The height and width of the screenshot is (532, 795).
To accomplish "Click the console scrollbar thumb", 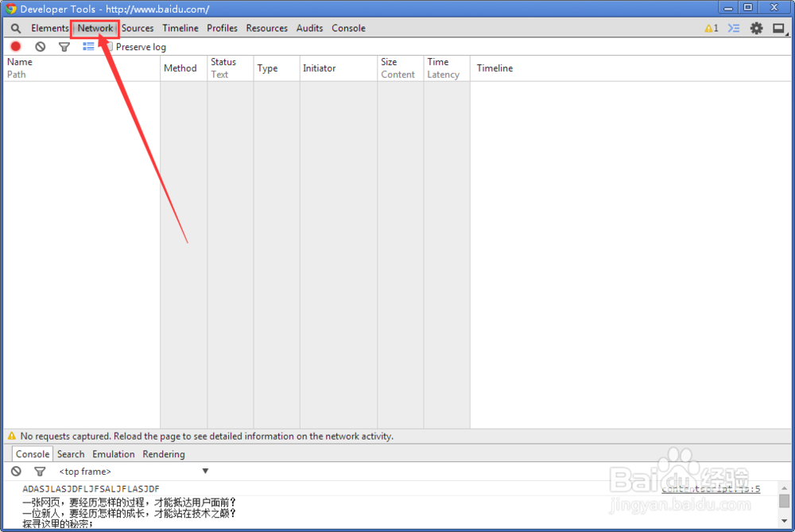I will click(785, 501).
